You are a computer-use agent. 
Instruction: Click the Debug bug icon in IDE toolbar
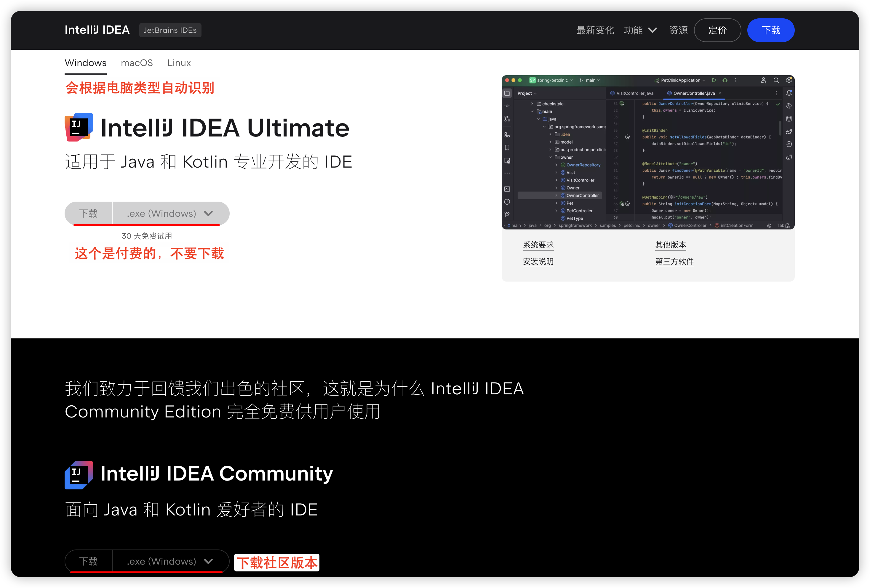725,80
